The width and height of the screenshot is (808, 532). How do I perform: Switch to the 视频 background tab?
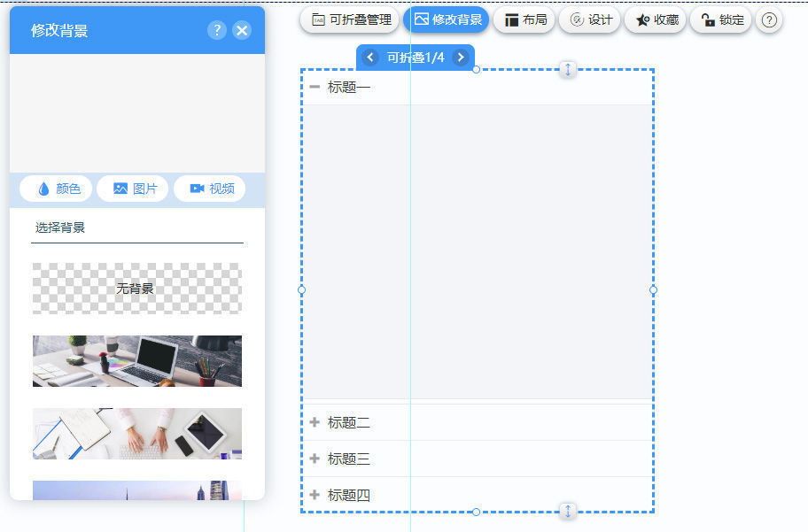pyautogui.click(x=212, y=189)
